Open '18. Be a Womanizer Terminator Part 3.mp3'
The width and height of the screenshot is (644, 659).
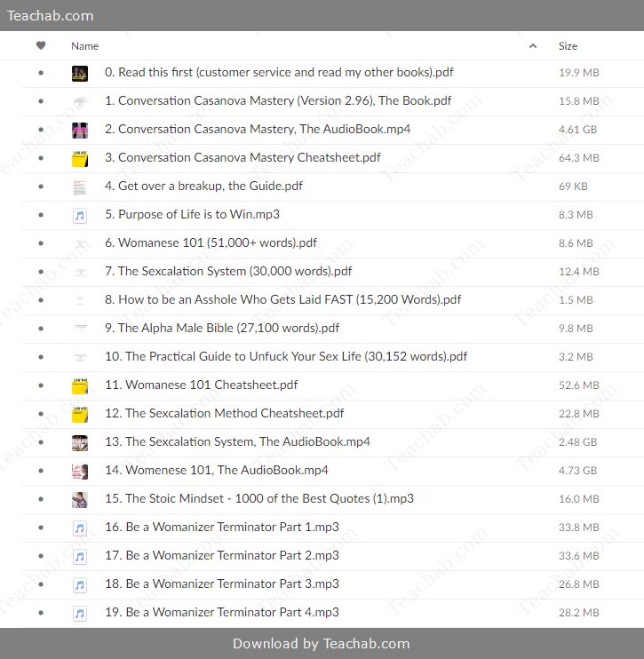point(222,584)
